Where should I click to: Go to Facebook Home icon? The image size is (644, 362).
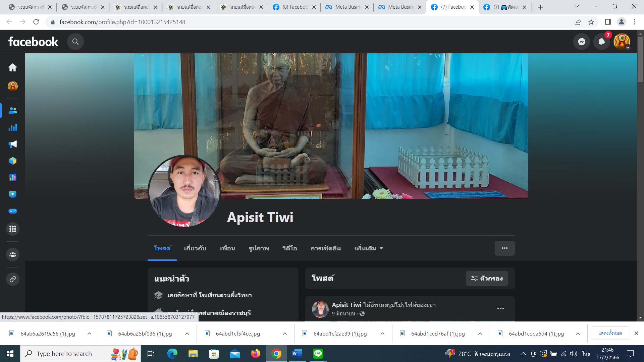pyautogui.click(x=13, y=67)
